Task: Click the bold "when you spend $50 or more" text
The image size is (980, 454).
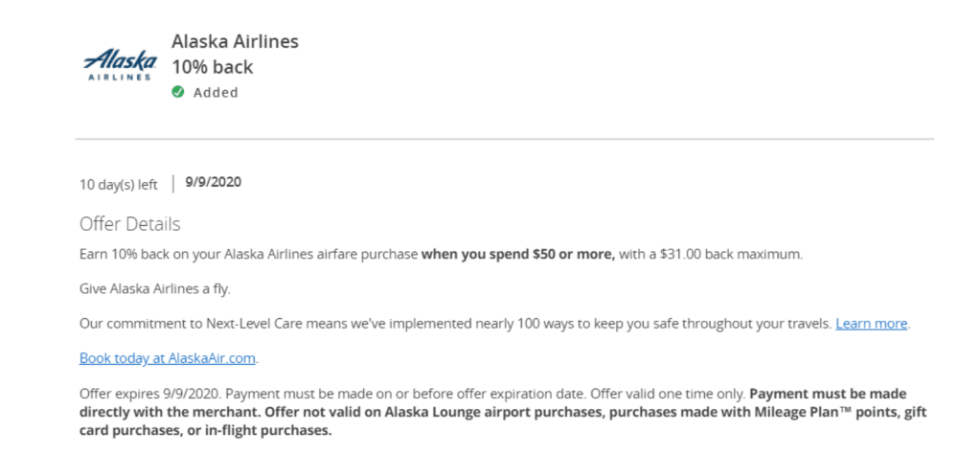Action: click(518, 255)
